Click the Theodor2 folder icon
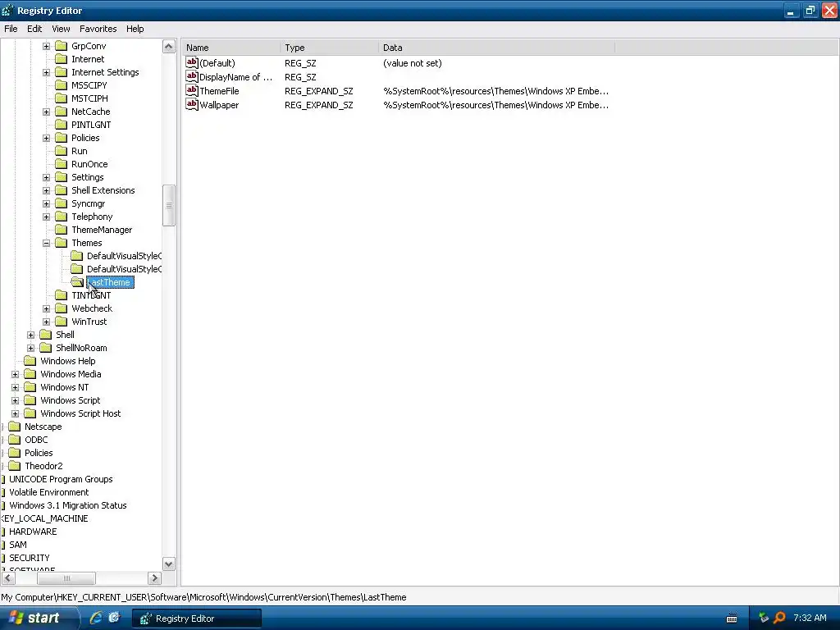The height and width of the screenshot is (630, 840). point(15,466)
